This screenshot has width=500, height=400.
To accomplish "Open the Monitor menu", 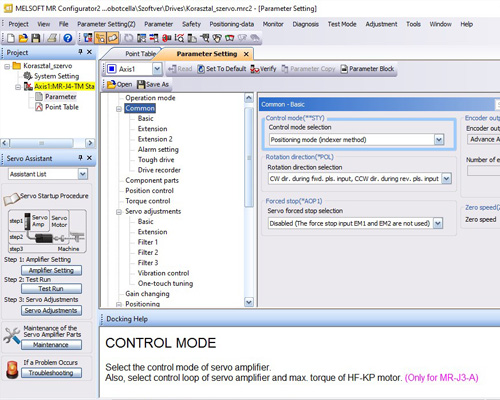I will click(x=273, y=24).
